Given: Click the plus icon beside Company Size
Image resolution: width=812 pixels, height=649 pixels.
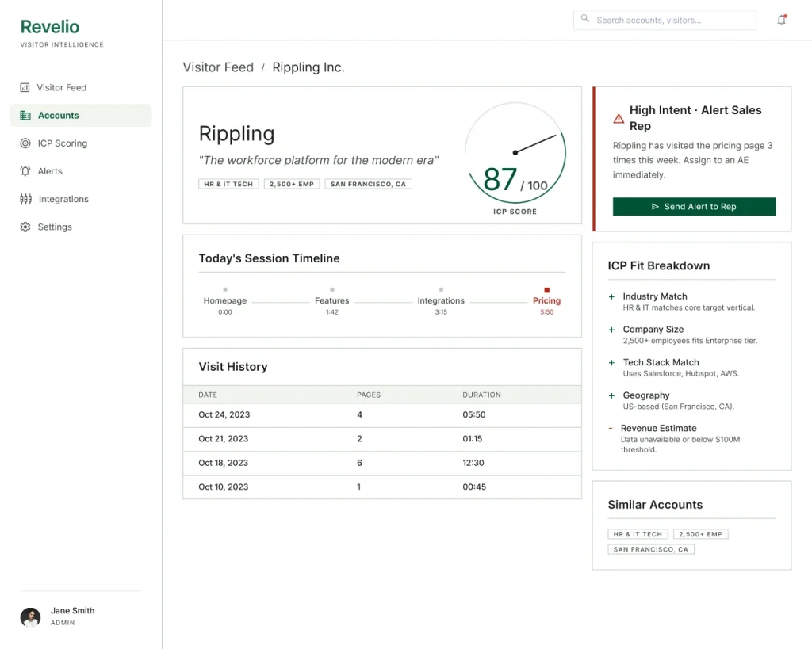Looking at the screenshot, I should tap(611, 330).
